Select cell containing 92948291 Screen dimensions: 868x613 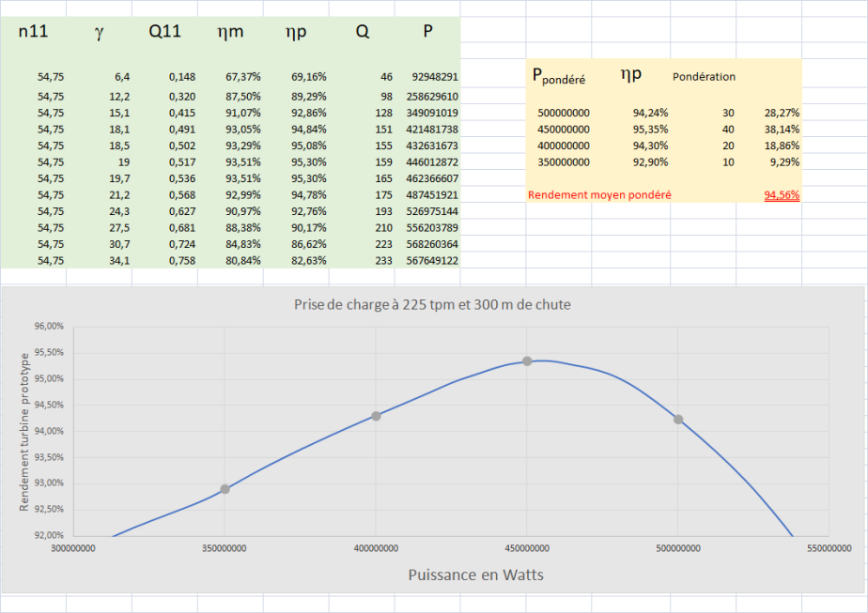coord(434,76)
